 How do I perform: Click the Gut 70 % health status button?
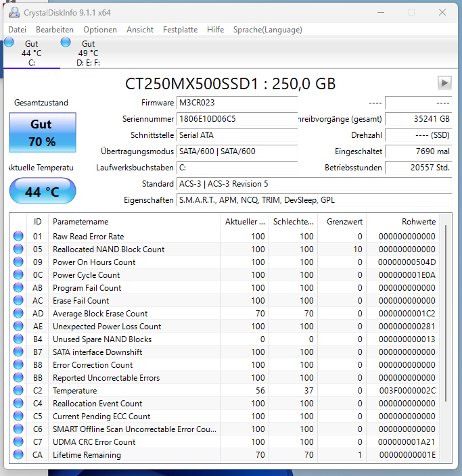[43, 133]
